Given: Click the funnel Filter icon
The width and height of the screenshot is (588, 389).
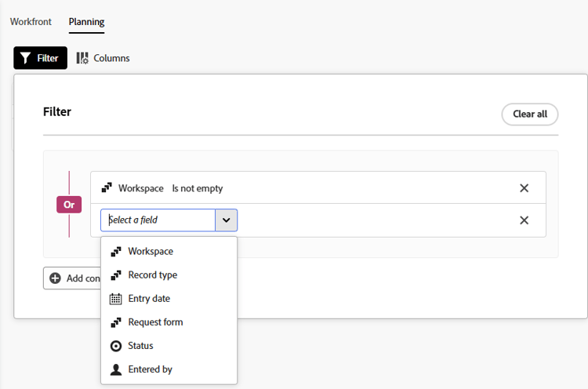Looking at the screenshot, I should pyautogui.click(x=26, y=58).
